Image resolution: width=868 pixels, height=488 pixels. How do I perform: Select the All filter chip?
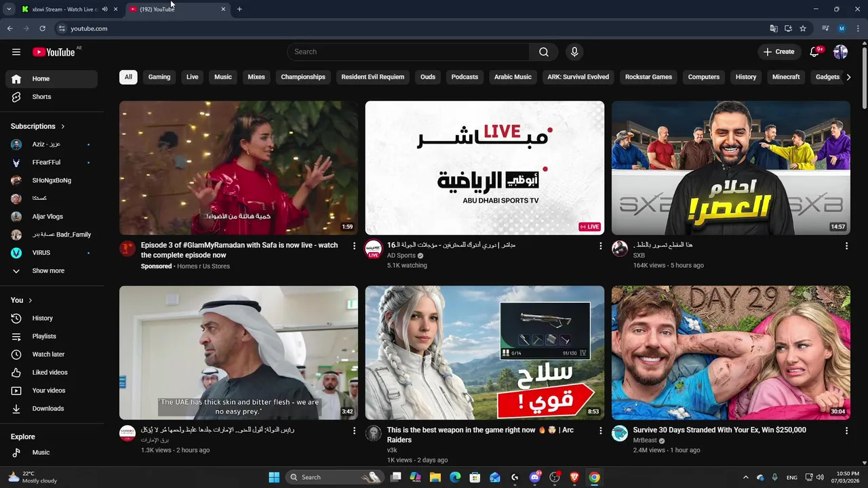tap(128, 77)
